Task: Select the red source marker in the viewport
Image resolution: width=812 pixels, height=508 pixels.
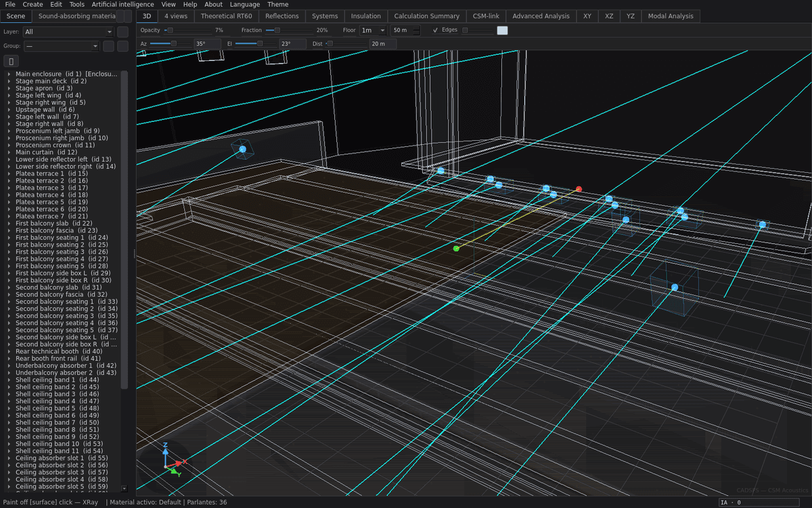Action: (x=579, y=190)
